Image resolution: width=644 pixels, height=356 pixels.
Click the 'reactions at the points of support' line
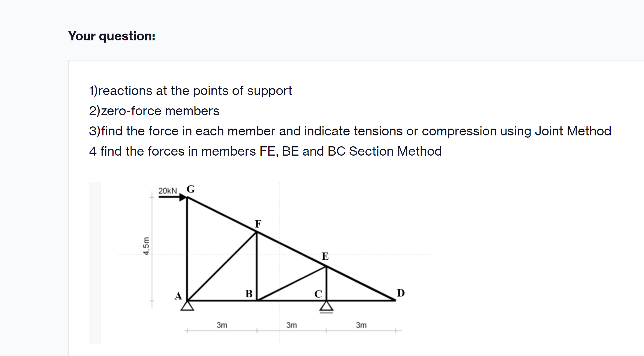[190, 91]
